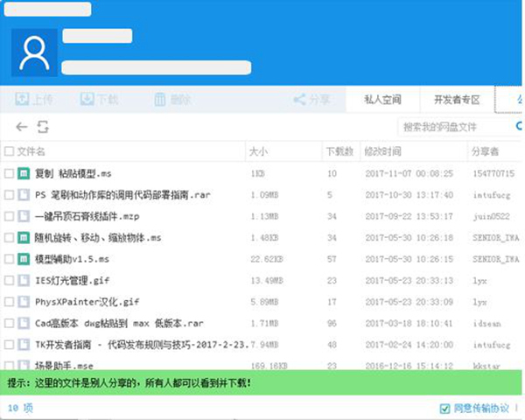The height and width of the screenshot is (420, 525).
Task: Click the search magnifier icon
Action: point(520,126)
